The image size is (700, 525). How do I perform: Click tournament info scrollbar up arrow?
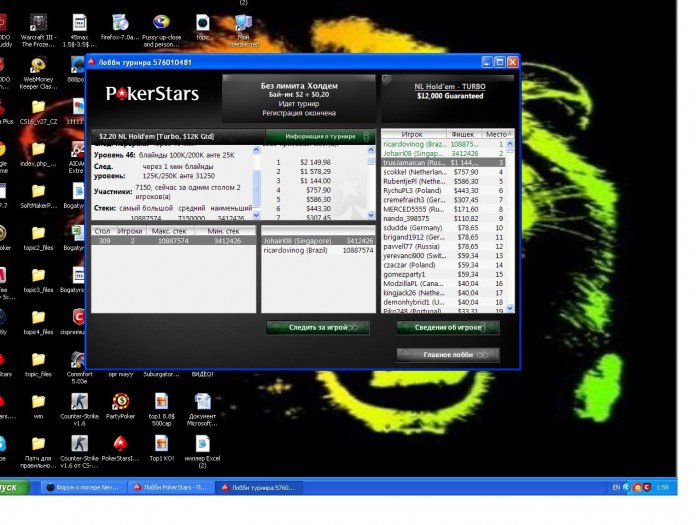(x=256, y=150)
